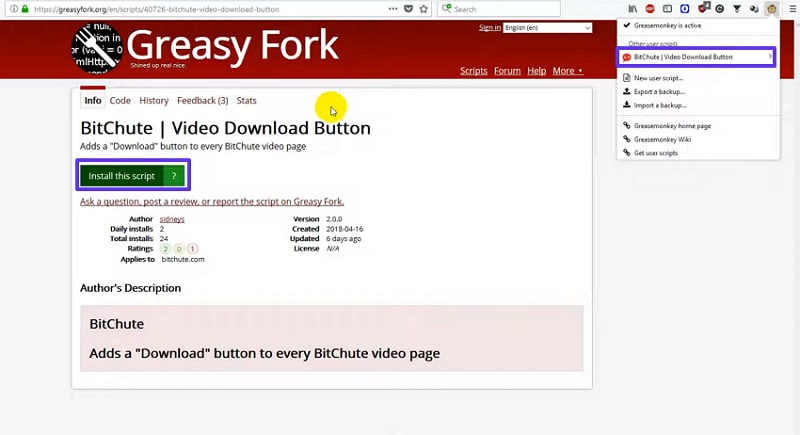Click the 'Greasy Fork' site title
Screen dimensions: 800x435
(232, 45)
